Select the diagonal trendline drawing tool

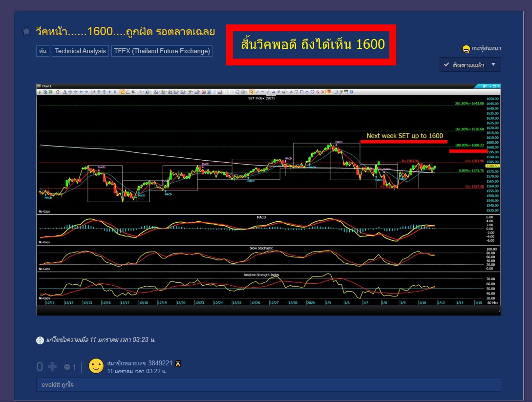tap(257, 92)
